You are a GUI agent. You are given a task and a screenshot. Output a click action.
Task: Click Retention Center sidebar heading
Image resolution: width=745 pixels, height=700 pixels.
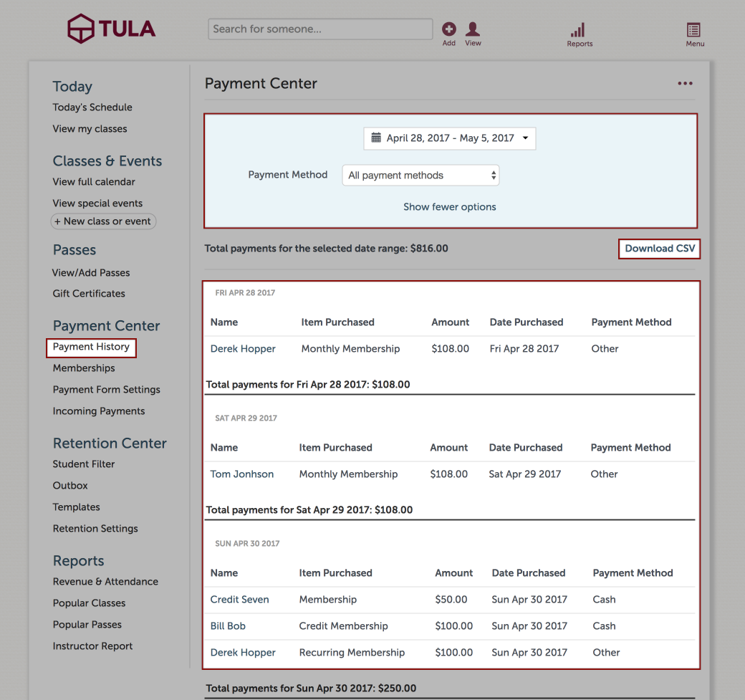coord(110,444)
